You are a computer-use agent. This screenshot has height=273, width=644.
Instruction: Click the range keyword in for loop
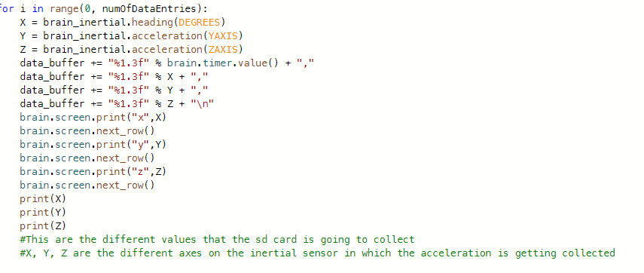click(x=61, y=8)
